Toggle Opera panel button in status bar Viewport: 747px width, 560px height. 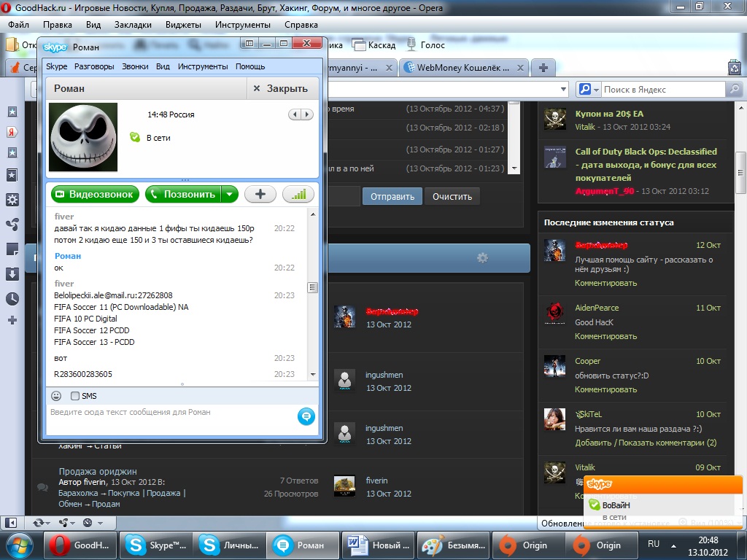click(10, 522)
